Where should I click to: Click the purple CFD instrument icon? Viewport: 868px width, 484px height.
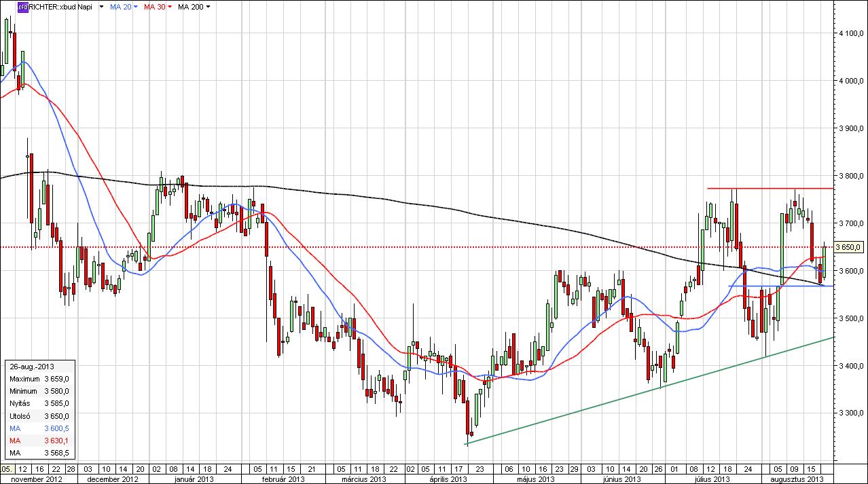tap(22, 7)
